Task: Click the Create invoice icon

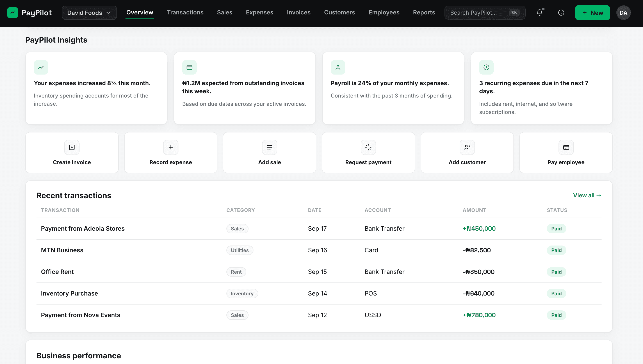Action: pyautogui.click(x=72, y=147)
